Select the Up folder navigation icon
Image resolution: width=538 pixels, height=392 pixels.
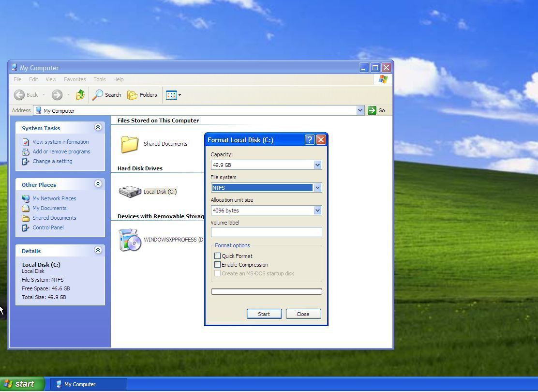[x=80, y=95]
